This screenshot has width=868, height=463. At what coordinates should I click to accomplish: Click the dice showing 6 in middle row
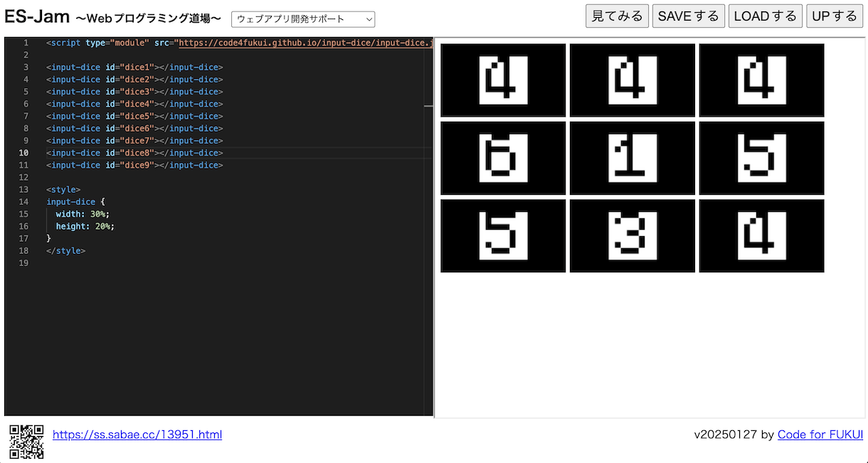(503, 158)
